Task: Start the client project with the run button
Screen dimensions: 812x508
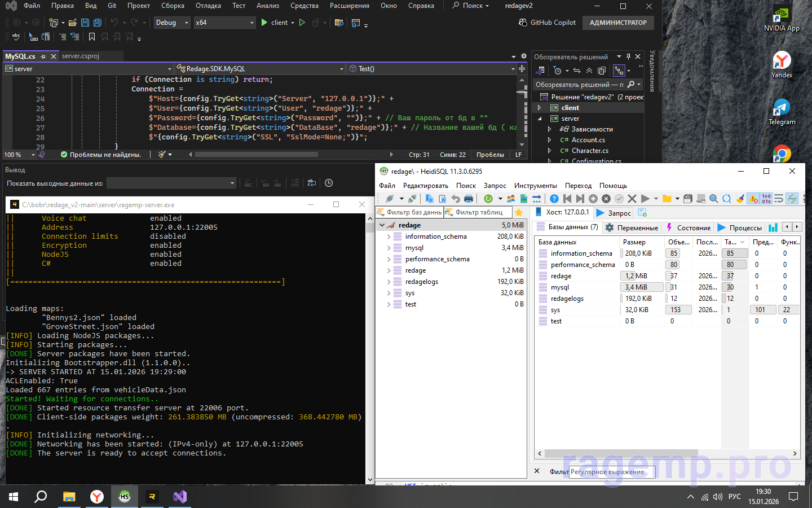Action: (x=264, y=23)
